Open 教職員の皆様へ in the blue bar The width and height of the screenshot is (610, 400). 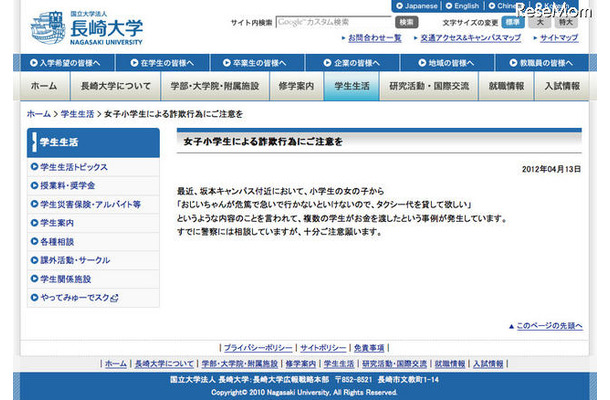pos(542,63)
